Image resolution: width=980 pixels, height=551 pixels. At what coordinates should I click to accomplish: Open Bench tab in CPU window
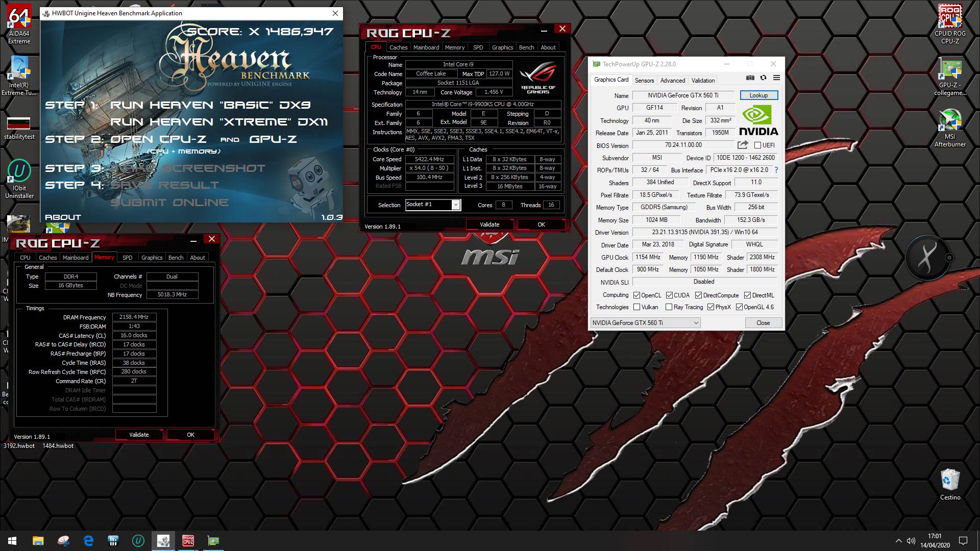click(526, 47)
